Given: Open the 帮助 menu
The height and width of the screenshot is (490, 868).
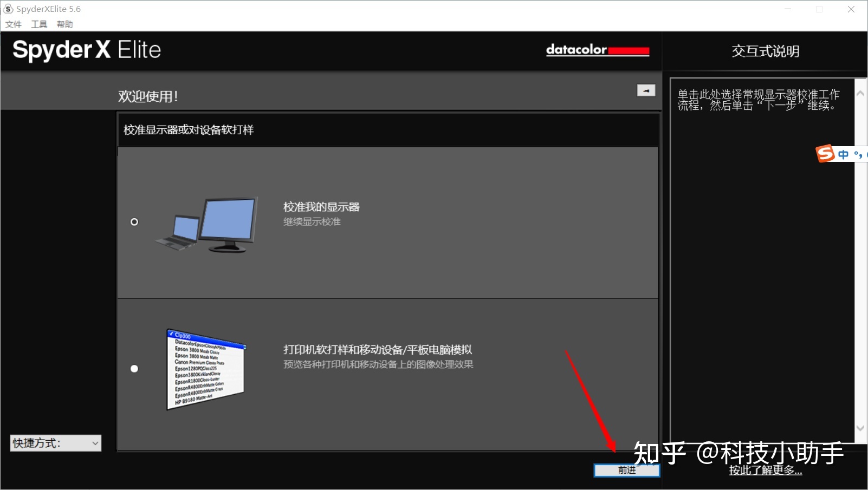Looking at the screenshot, I should point(64,24).
